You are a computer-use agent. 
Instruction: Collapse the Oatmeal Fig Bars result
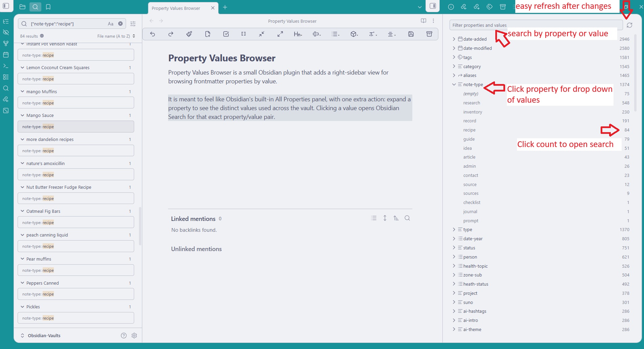click(22, 211)
